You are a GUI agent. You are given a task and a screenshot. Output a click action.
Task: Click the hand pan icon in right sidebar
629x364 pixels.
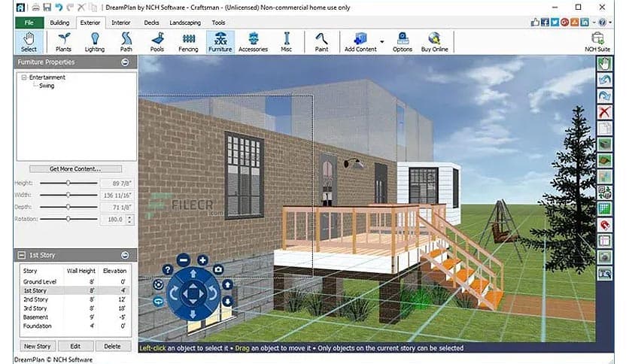point(604,63)
